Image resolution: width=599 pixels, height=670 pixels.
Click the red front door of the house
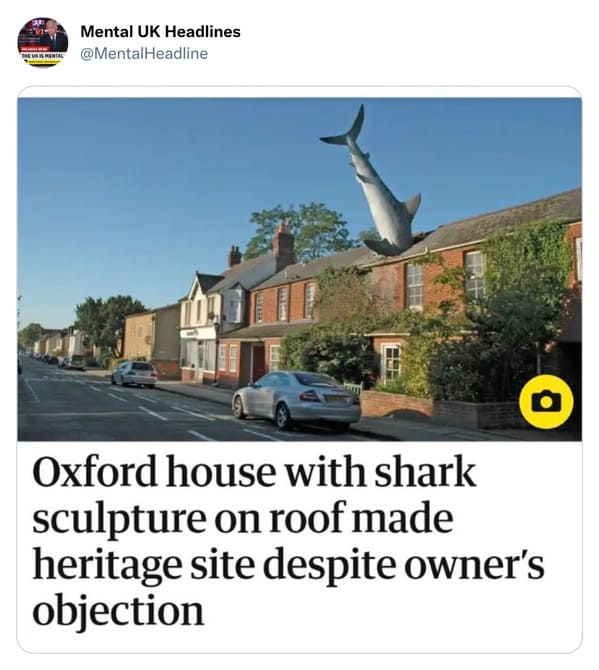click(258, 362)
